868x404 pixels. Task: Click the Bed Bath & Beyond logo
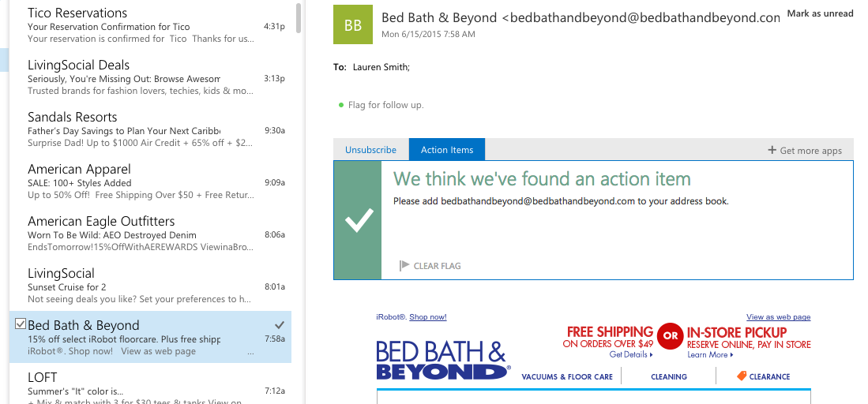[443, 360]
